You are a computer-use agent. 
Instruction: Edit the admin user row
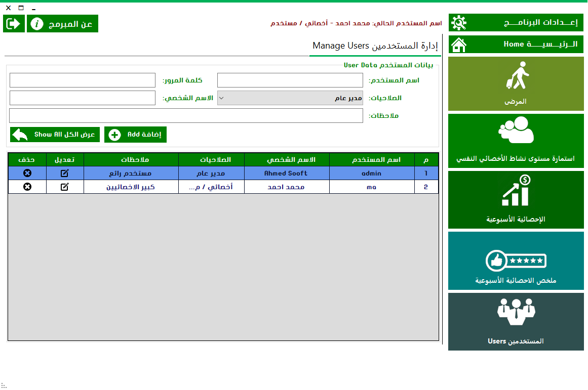[x=65, y=174]
